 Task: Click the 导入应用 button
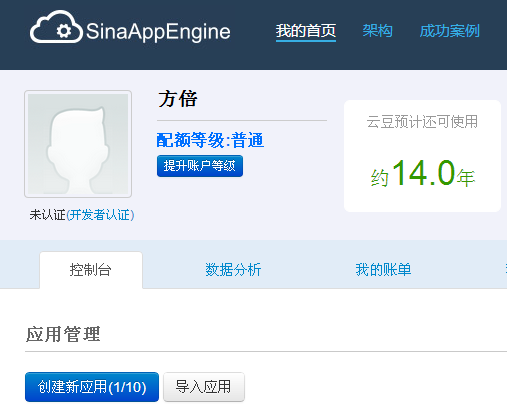[204, 387]
